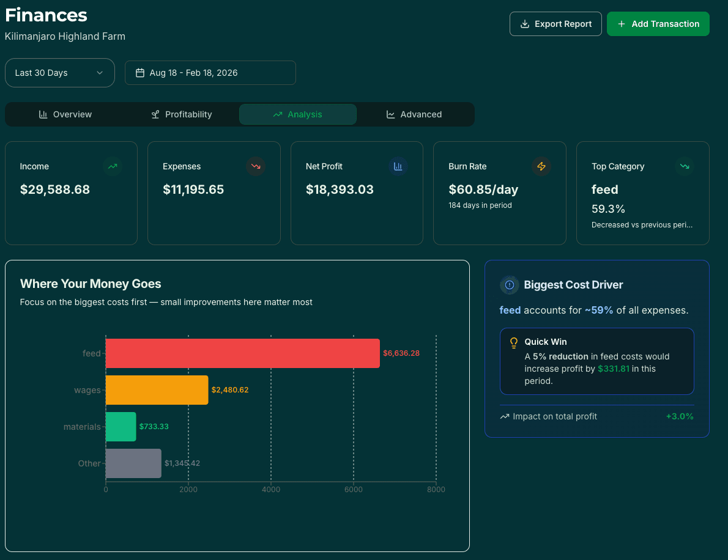The image size is (728, 560).
Task: Click the wages bar in the expenses chart
Action: click(157, 389)
